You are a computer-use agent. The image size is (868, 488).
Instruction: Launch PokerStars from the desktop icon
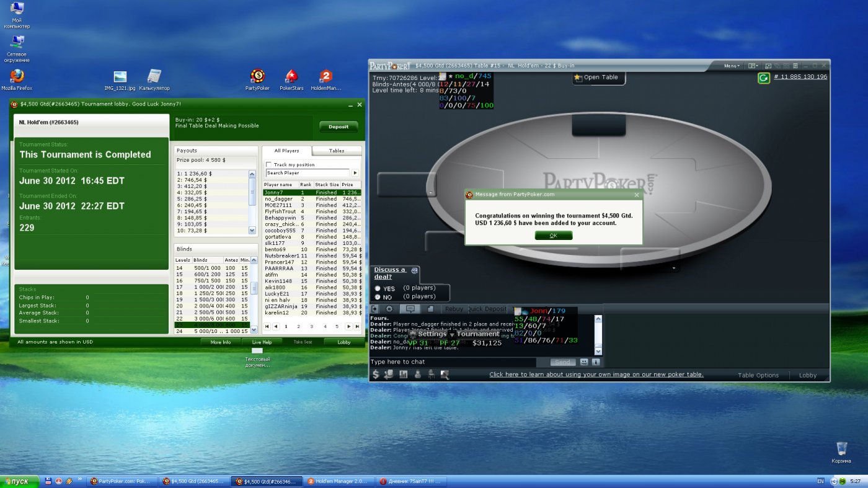(291, 79)
